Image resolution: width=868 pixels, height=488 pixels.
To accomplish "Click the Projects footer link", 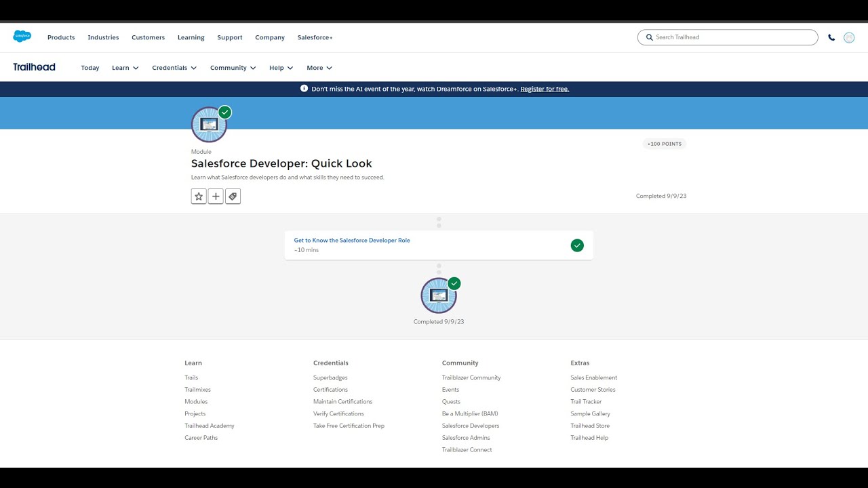I will click(x=195, y=413).
